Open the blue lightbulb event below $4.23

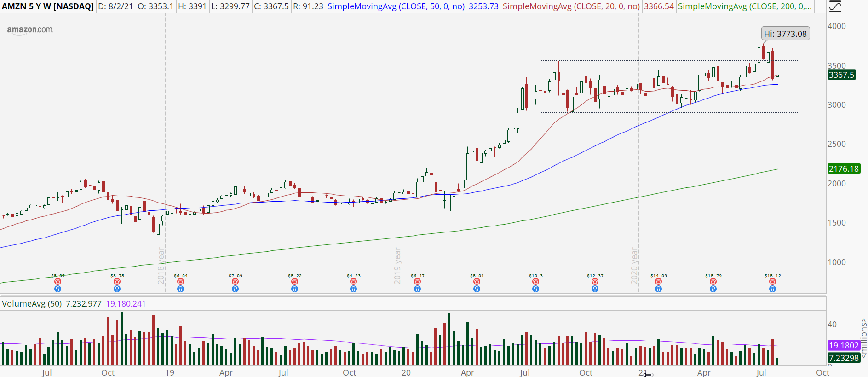pos(354,289)
